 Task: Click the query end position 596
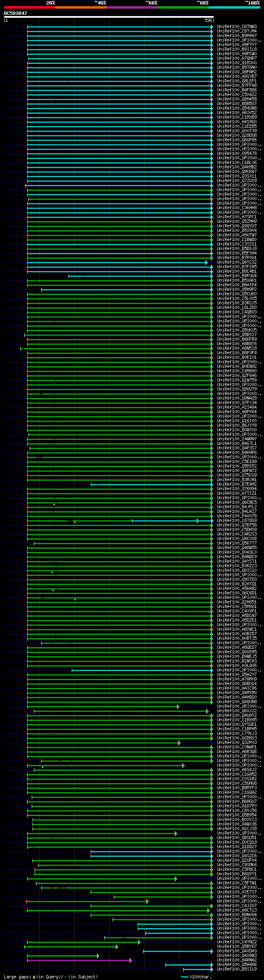point(208,20)
